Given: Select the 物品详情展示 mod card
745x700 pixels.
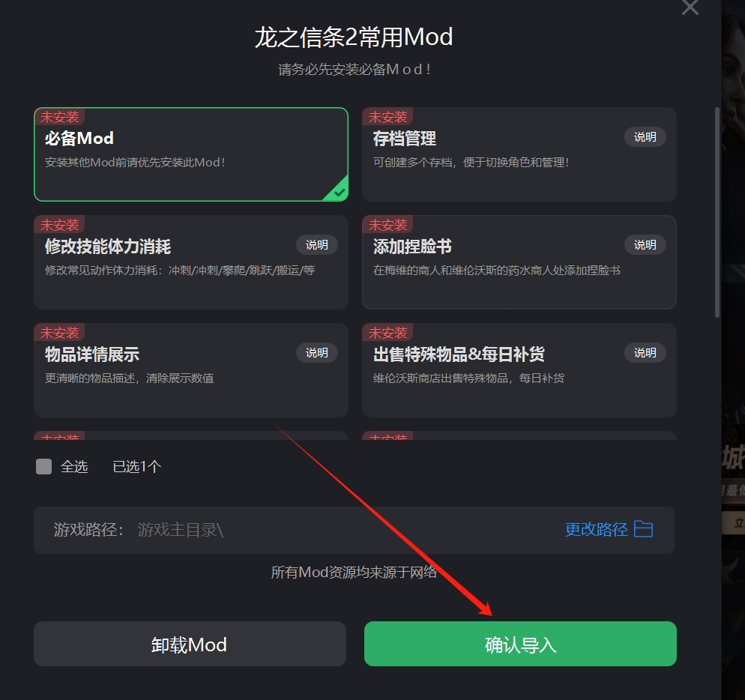Looking at the screenshot, I should (191, 370).
